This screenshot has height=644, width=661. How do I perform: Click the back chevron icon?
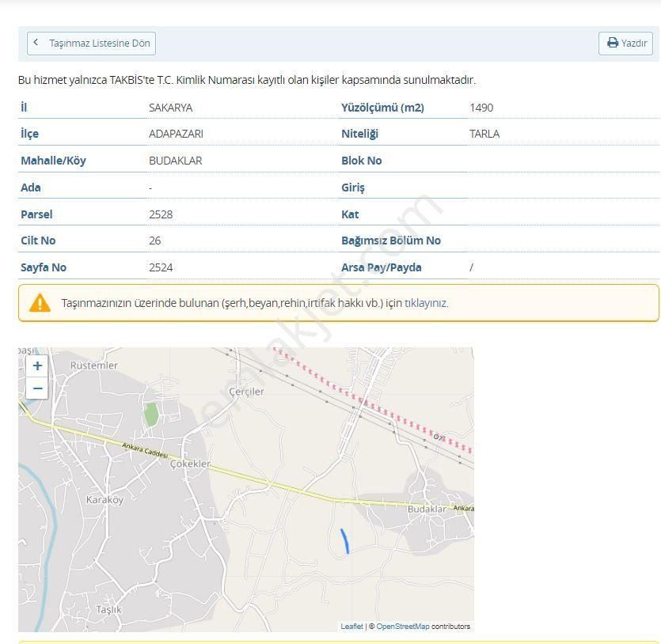[x=36, y=42]
